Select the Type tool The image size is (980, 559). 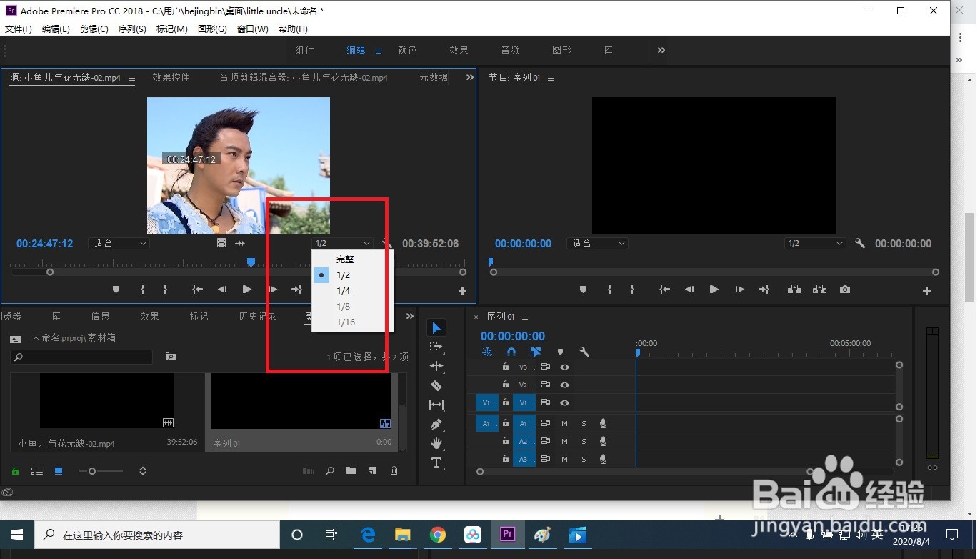(436, 462)
